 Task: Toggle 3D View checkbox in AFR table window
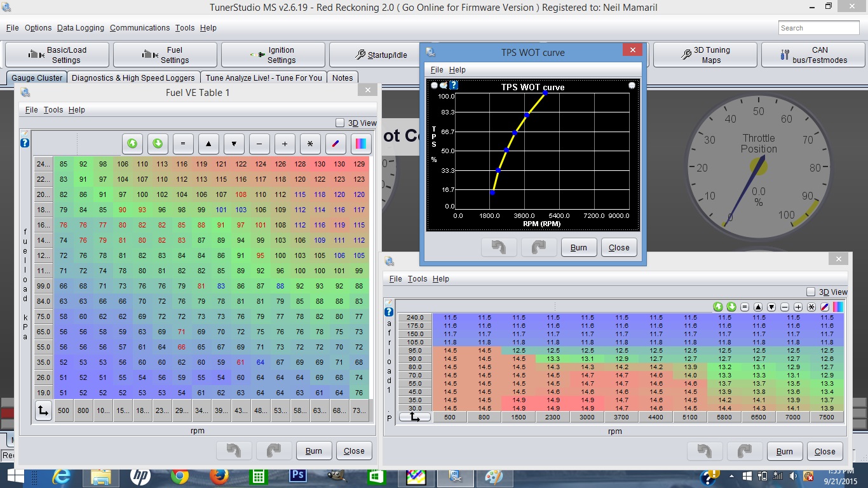click(811, 292)
